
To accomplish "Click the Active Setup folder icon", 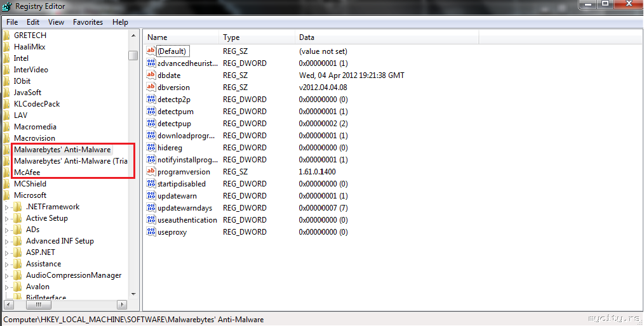I will [17, 218].
